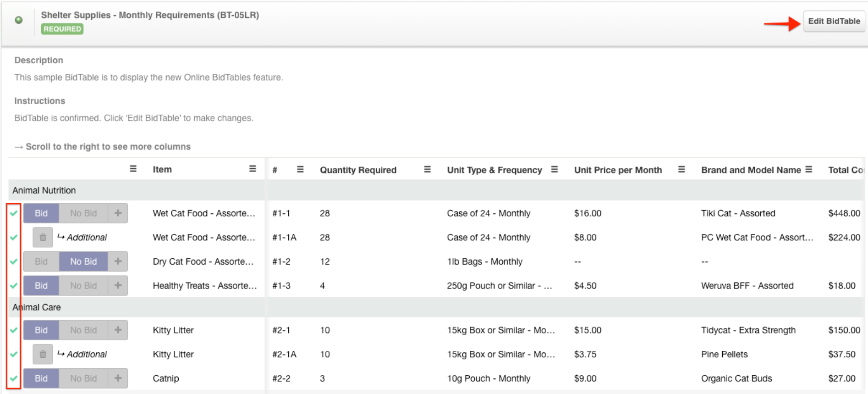Click the $4.50 unit price cell
This screenshot has width=868, height=394.
point(585,286)
